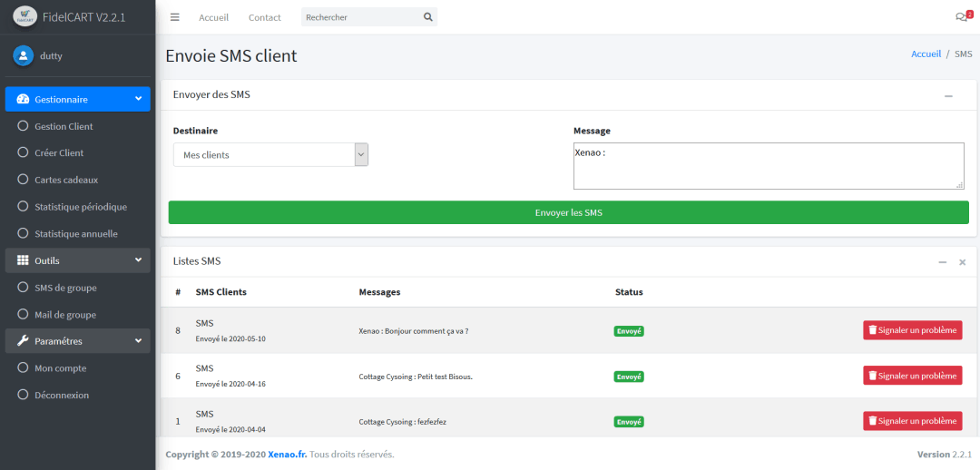
Task: Select Cartes cadeaux in sidebar
Action: (66, 180)
